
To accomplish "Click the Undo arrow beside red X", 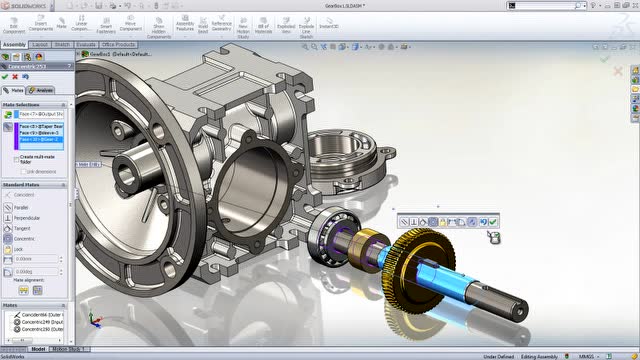I will [x=26, y=77].
